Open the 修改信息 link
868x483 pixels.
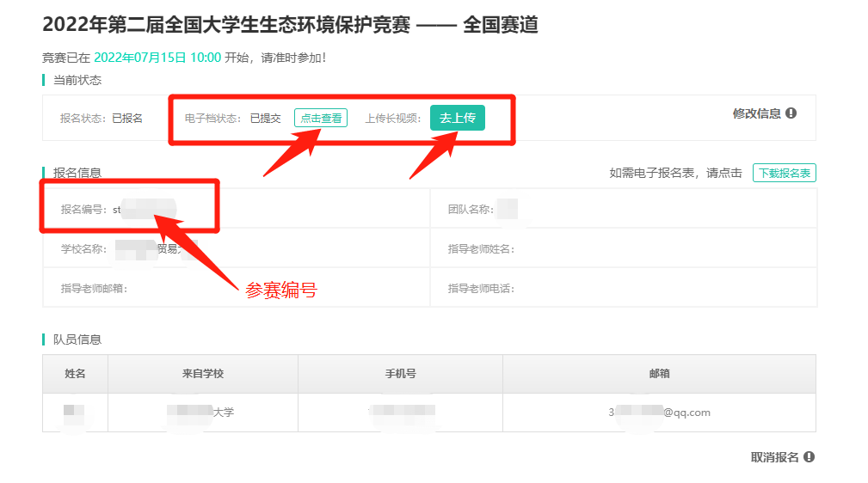tap(756, 113)
